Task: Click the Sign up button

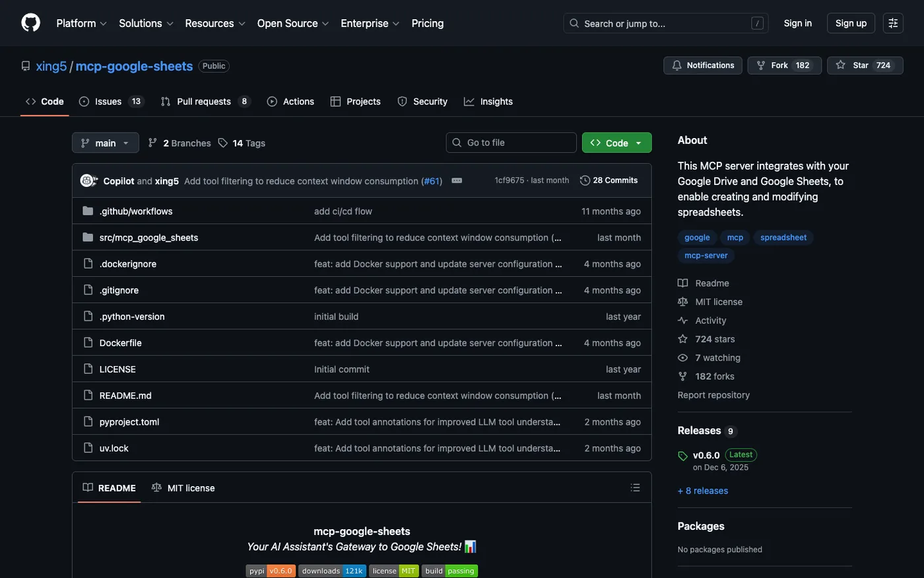Action: point(851,22)
